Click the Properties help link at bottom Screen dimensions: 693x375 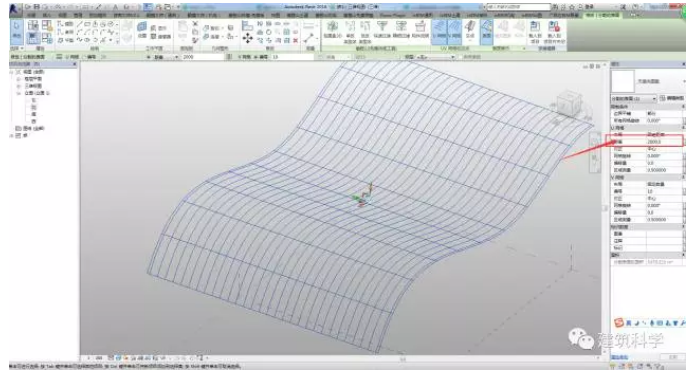click(620, 356)
